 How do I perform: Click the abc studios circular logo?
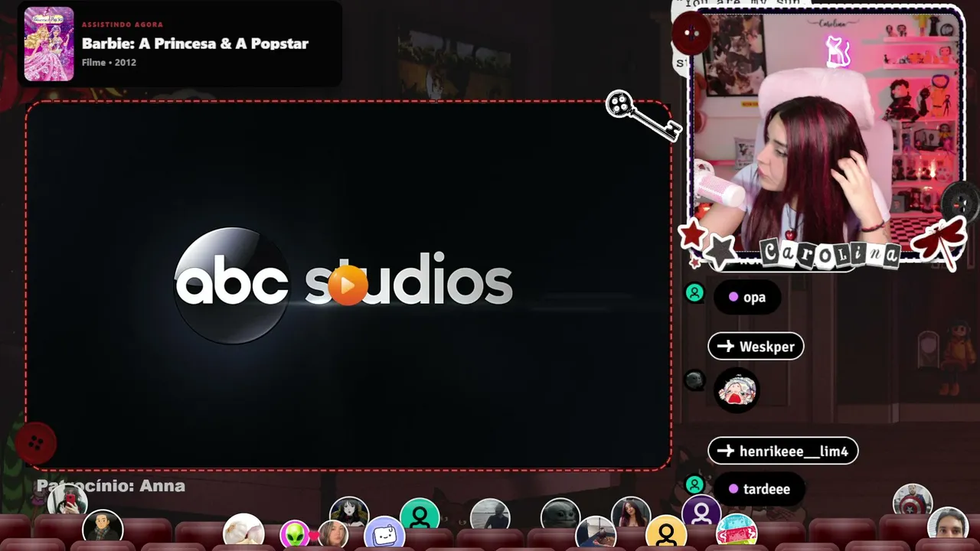click(x=232, y=285)
